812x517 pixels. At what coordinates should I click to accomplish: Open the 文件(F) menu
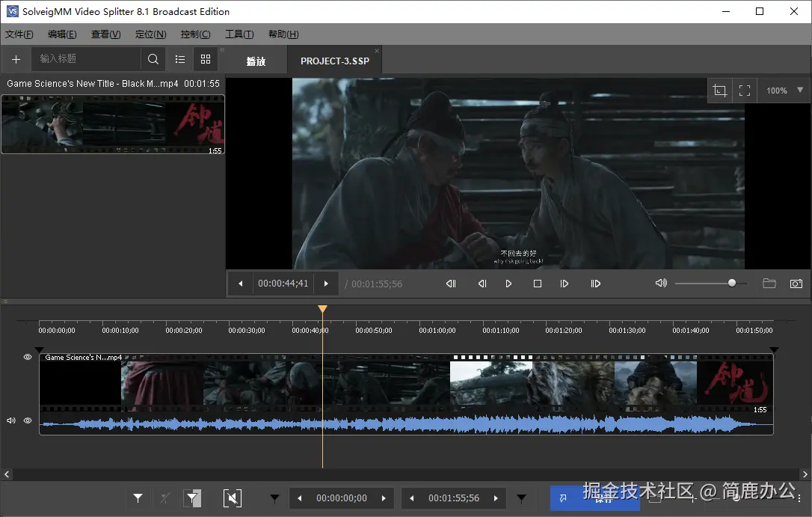pos(19,34)
